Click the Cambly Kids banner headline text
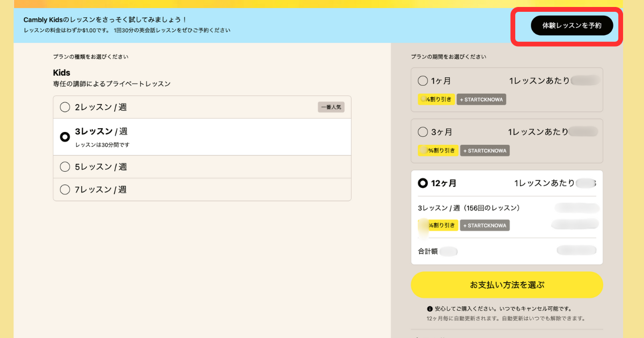The width and height of the screenshot is (644, 338). 105,20
